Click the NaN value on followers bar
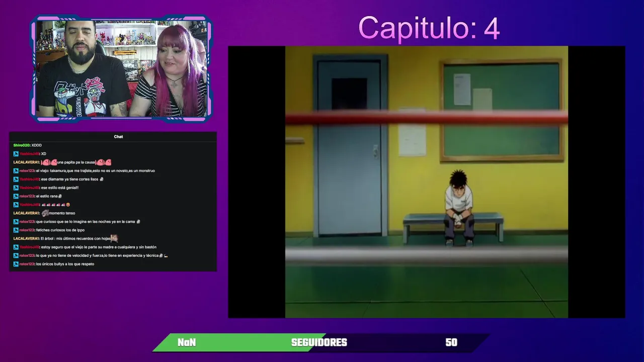 [186, 342]
